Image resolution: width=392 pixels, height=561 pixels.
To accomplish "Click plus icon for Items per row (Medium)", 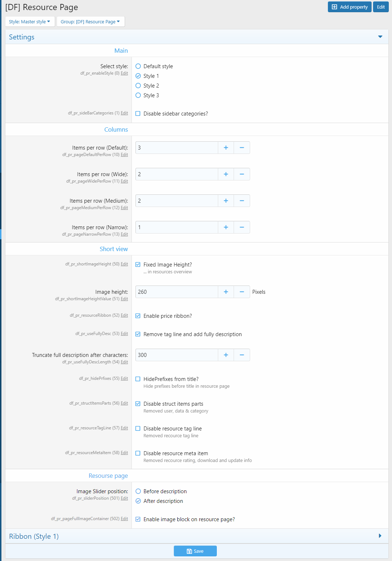I will coord(226,201).
